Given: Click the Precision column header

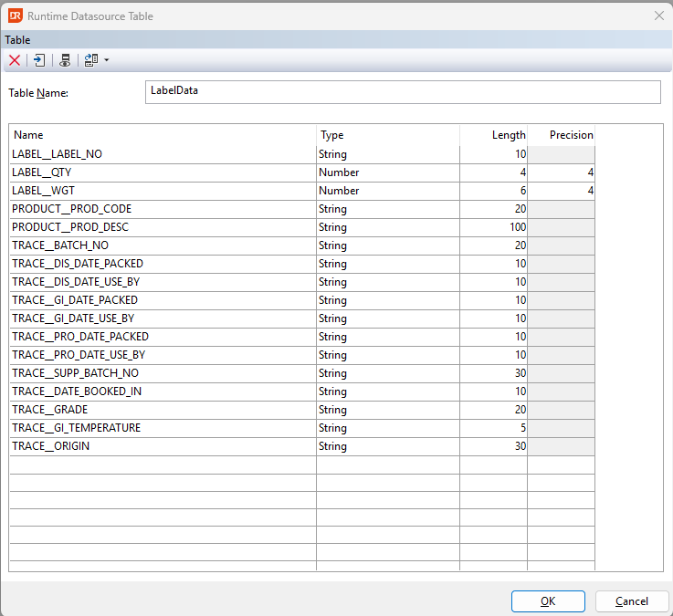Looking at the screenshot, I should tap(562, 135).
